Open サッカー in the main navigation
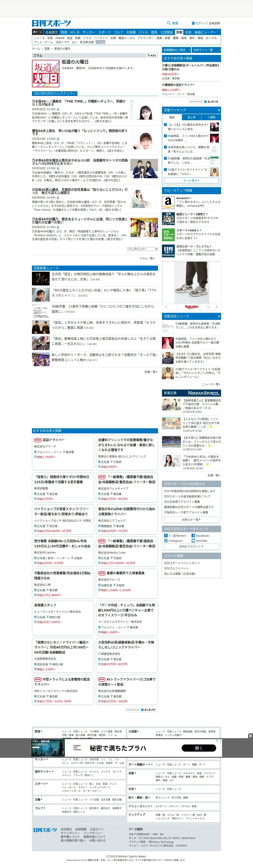This screenshot has height=868, width=253. click(x=89, y=32)
